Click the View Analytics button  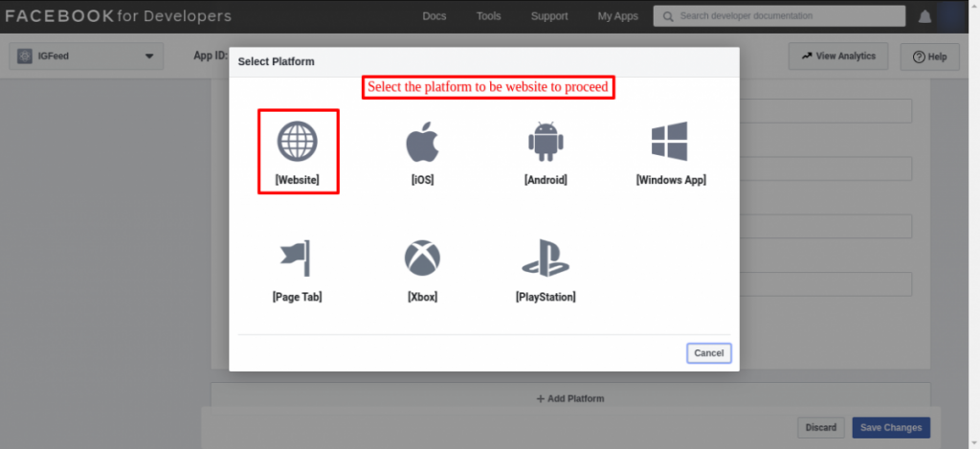[x=838, y=56]
